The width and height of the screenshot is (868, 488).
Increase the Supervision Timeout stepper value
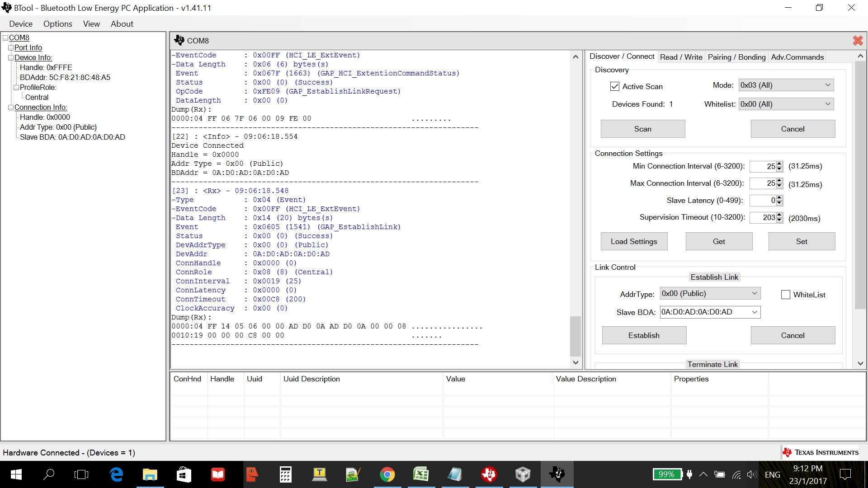coord(779,215)
